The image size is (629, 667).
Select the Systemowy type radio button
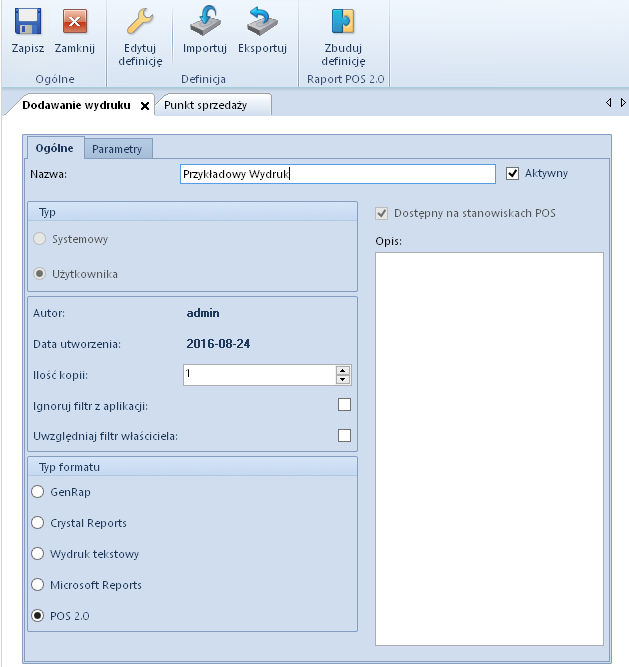click(40, 239)
